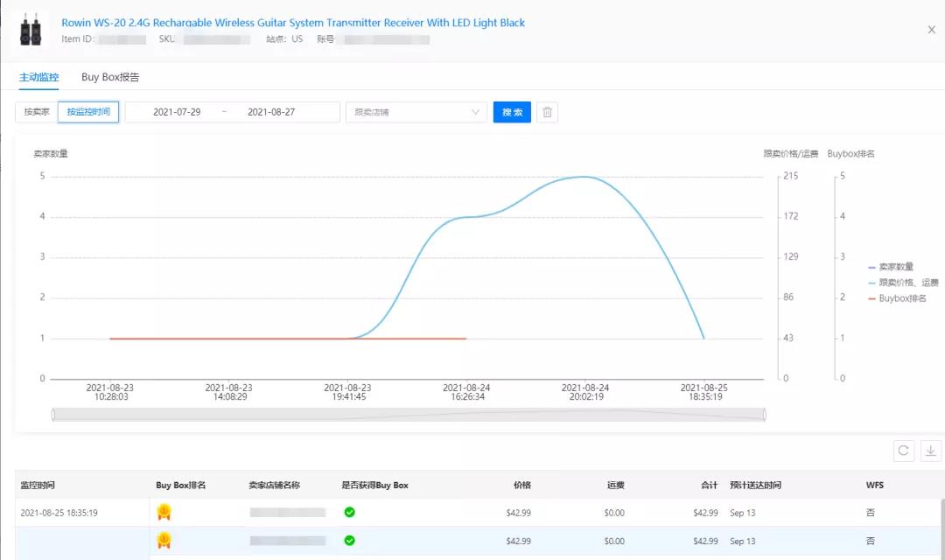Switch to the Buy Box报告 tab
945x560 pixels.
coord(110,77)
